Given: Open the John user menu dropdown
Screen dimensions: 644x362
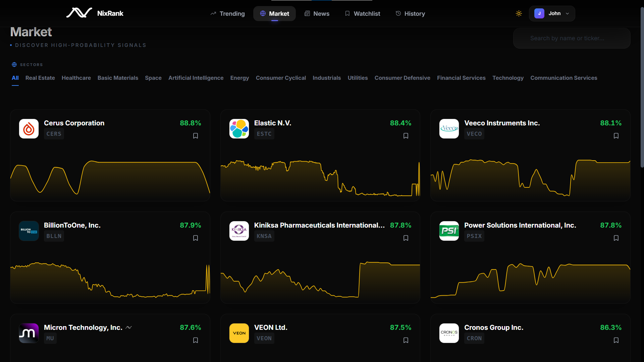Looking at the screenshot, I should click(x=552, y=13).
